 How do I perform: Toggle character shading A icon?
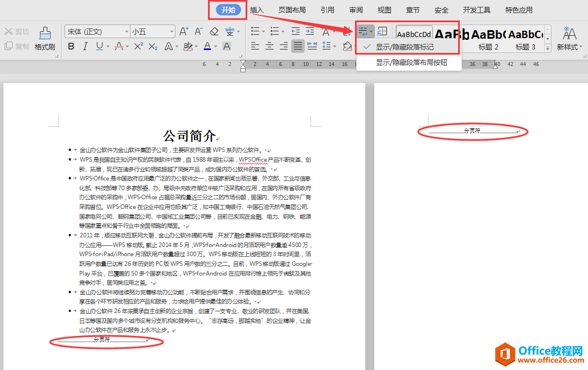click(x=227, y=46)
